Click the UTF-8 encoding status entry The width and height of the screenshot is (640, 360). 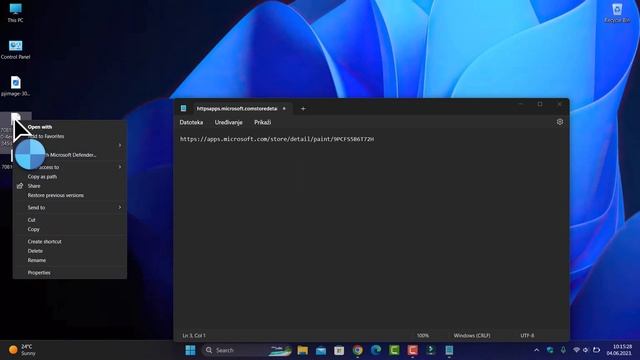(x=527, y=336)
